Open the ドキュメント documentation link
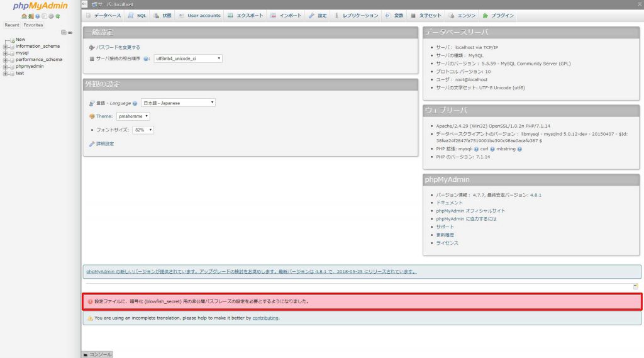Viewport: 644px width, 358px height. pos(449,203)
